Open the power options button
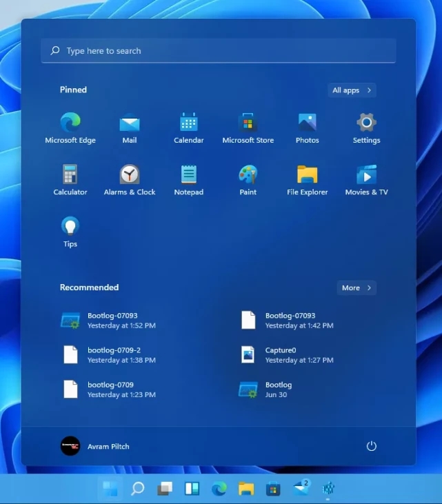This screenshot has height=504, width=442. tap(371, 446)
